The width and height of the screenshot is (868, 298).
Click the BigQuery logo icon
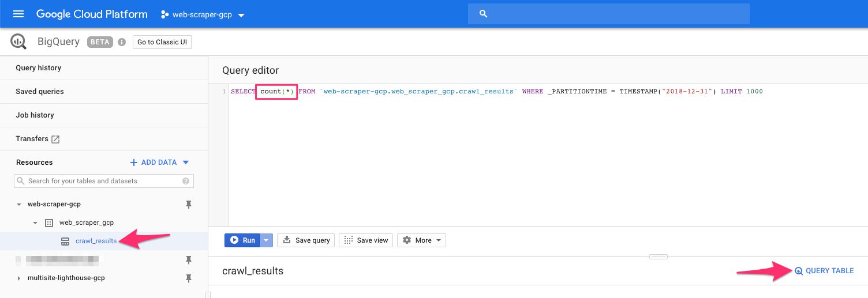coord(18,42)
